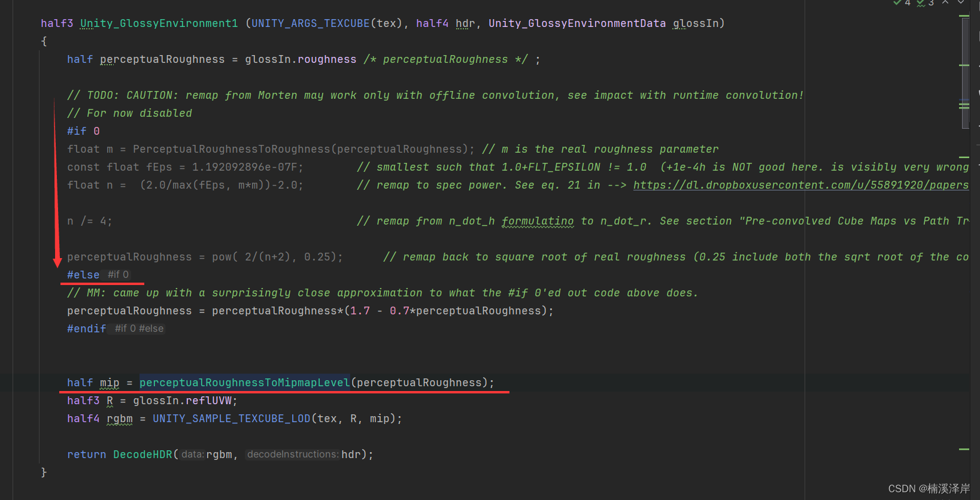The width and height of the screenshot is (980, 500).
Task: Click 'data:' parameter hint in DecodeHDR
Action: coord(192,454)
